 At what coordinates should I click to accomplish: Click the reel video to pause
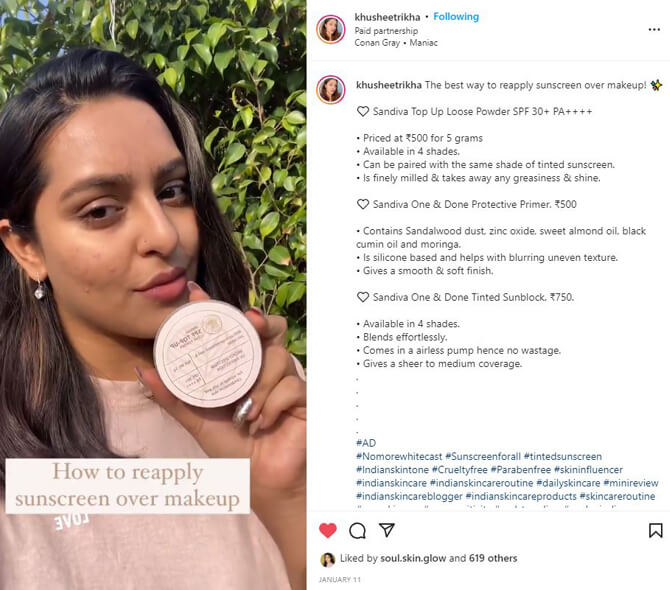[153, 295]
